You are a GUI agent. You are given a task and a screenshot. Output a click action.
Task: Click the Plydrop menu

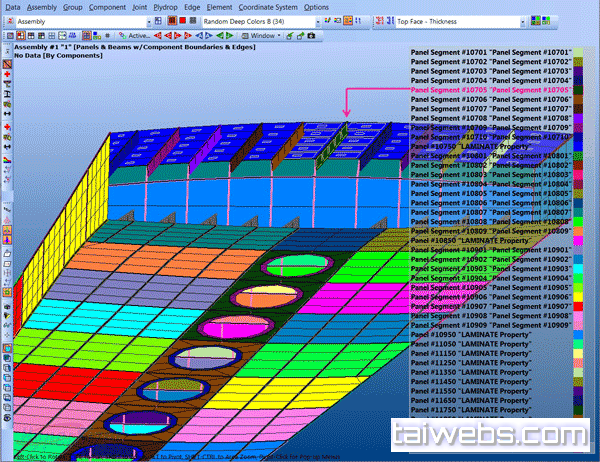point(158,6)
